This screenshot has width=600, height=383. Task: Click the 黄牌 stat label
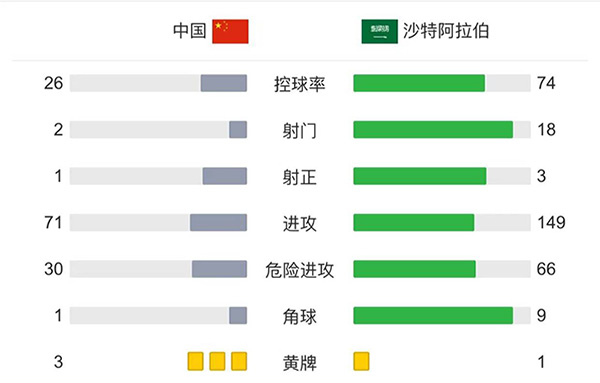click(300, 363)
